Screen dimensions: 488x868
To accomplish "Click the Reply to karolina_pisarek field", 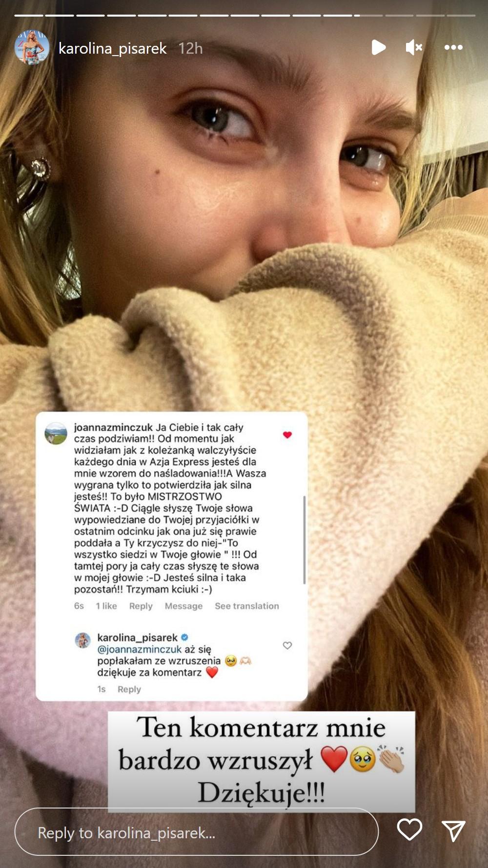I will (197, 832).
